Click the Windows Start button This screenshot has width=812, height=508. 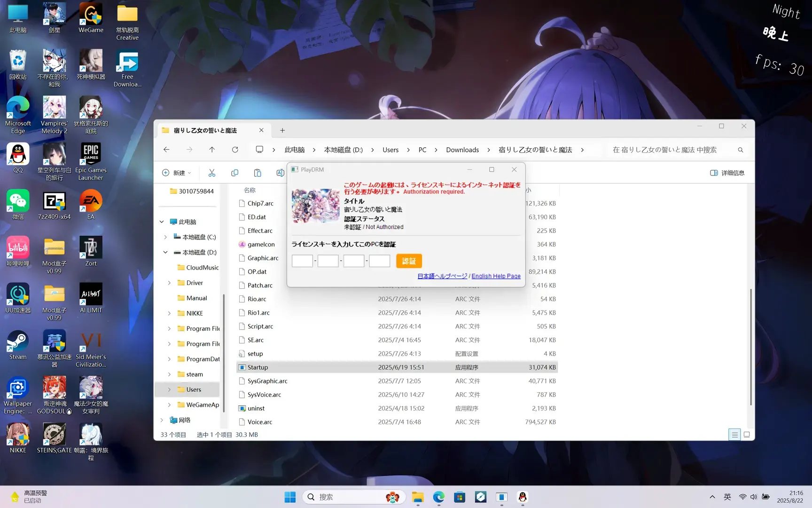tap(290, 497)
